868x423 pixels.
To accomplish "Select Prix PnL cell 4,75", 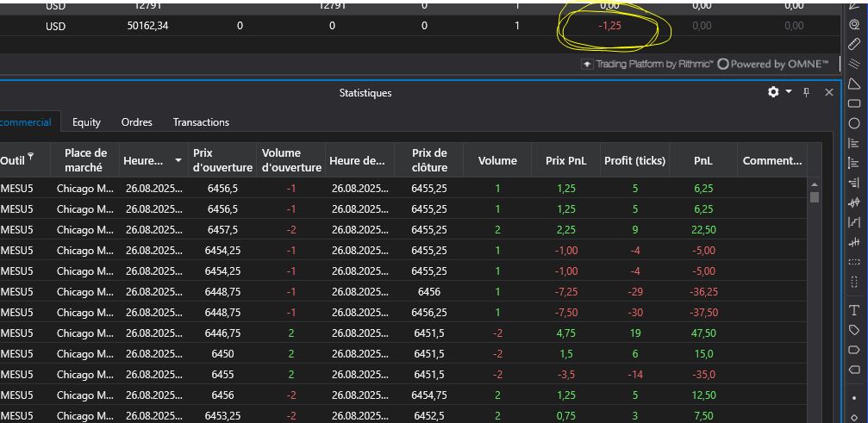I will (565, 333).
